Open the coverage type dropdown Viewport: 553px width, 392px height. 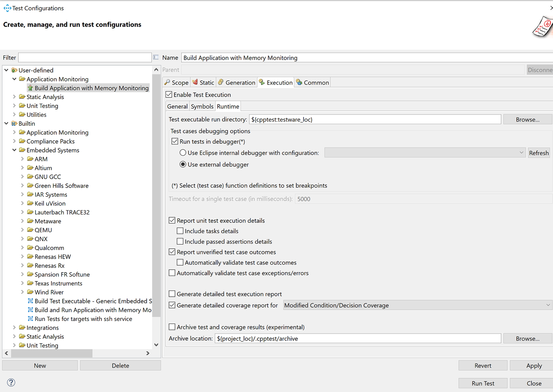pyautogui.click(x=418, y=305)
